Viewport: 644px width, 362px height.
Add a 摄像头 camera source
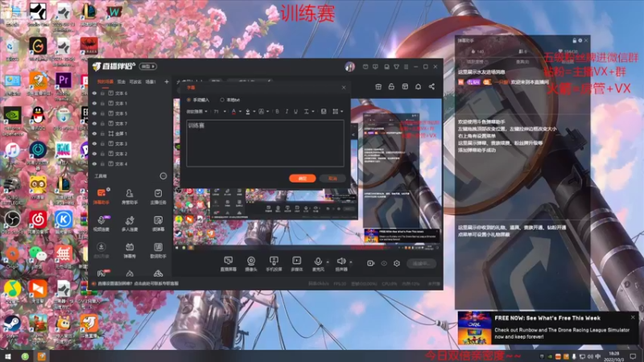[x=251, y=264]
